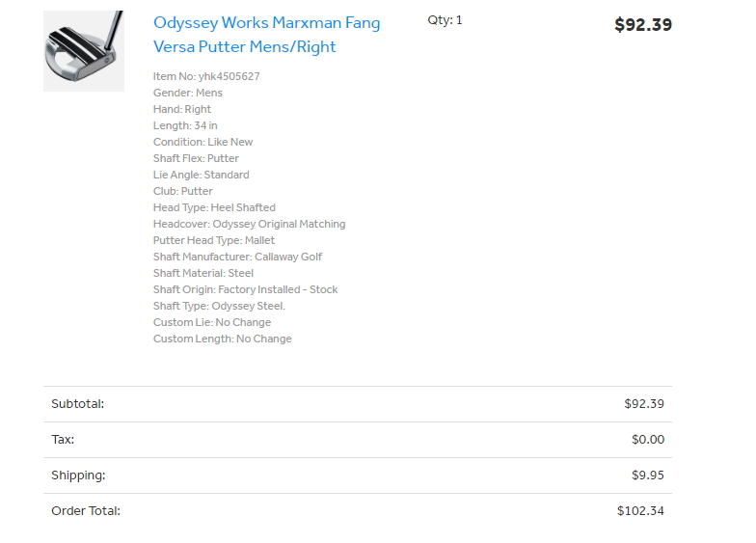Select the Headcover: Odyssey Original Matching line
Image resolution: width=756 pixels, height=543 pixels.
pyautogui.click(x=249, y=224)
